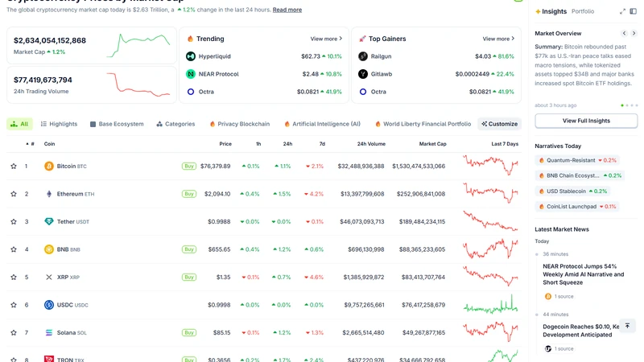Open the Artificial Intelligence (AI) tab
This screenshot has width=644, height=362.
tap(322, 124)
